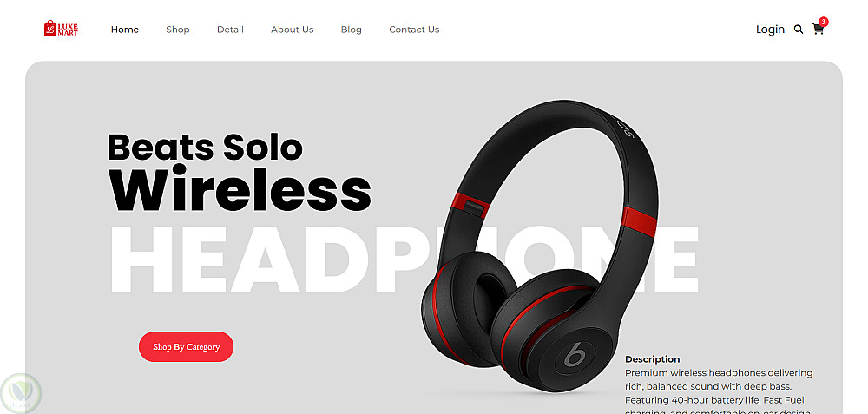Screen dimensions: 868x414
Task: Open the About Us page
Action: [293, 30]
